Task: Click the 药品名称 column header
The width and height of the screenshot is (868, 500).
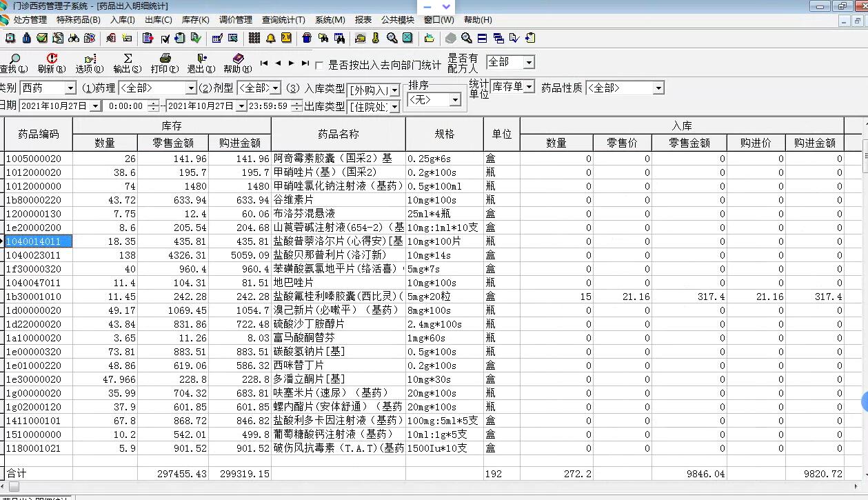Action: tap(339, 134)
